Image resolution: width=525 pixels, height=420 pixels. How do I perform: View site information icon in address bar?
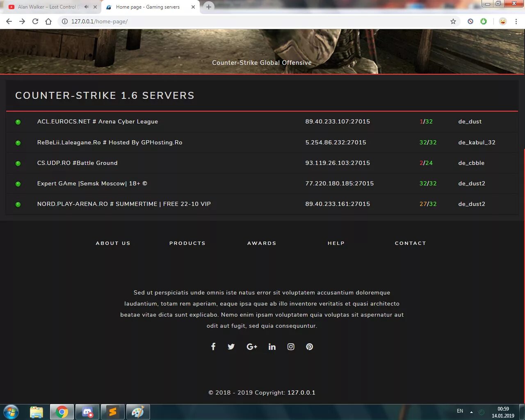[x=65, y=21]
